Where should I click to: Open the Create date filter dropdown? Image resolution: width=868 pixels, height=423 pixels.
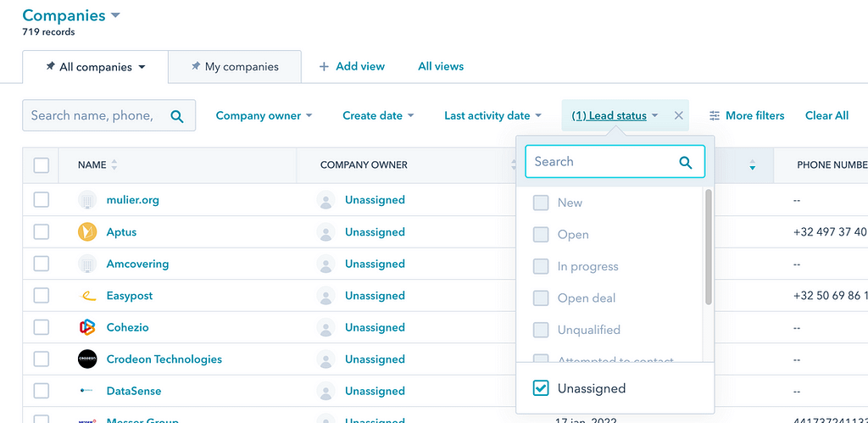[x=378, y=116]
